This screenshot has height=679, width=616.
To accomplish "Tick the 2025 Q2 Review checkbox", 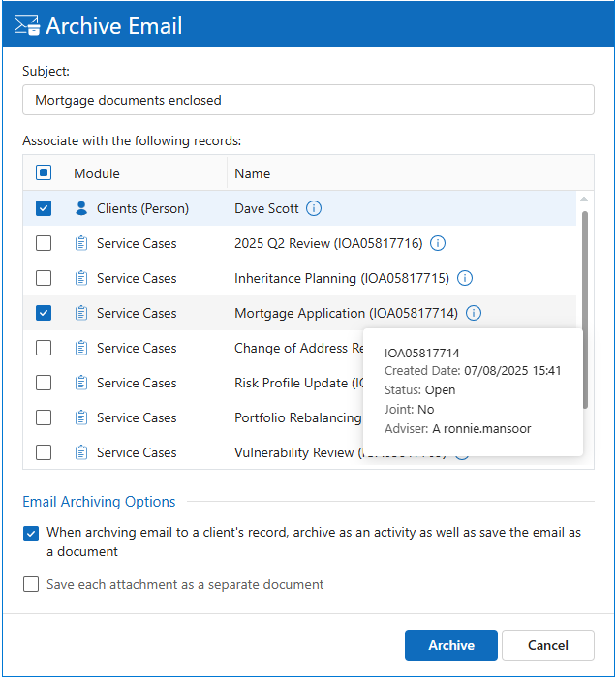I will pos(44,243).
